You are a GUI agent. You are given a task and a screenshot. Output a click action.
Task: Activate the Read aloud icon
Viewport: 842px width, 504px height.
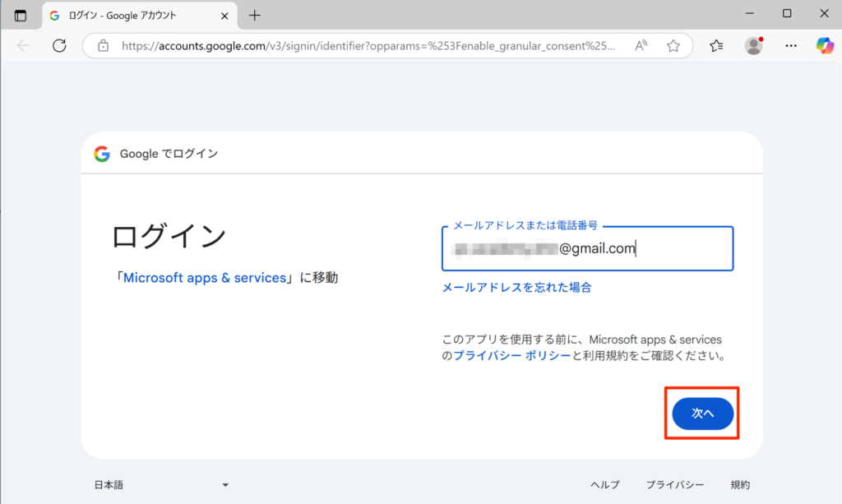[x=641, y=45]
